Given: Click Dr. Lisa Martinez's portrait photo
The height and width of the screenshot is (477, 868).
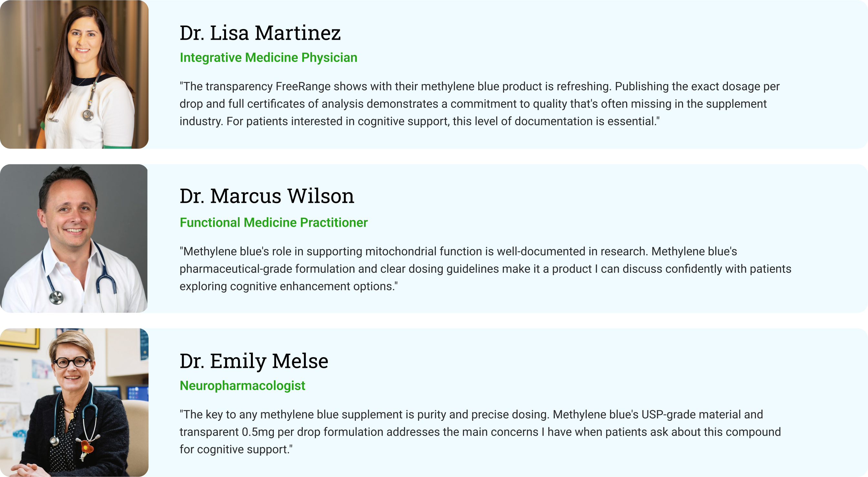Looking at the screenshot, I should tap(74, 74).
